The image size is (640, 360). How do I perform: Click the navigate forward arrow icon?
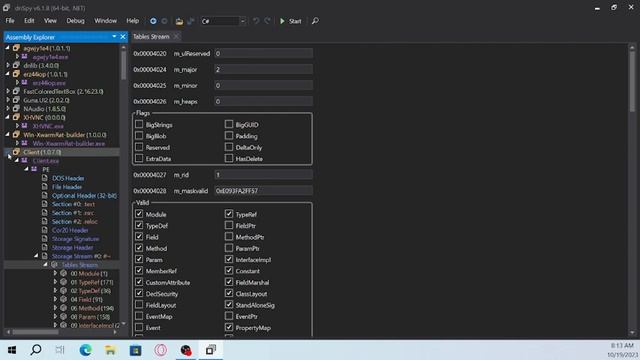pyautogui.click(x=164, y=21)
